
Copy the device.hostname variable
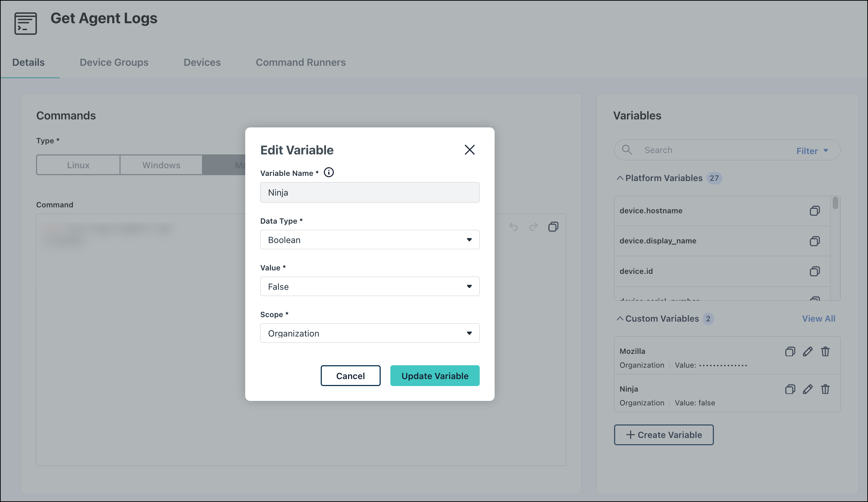815,211
